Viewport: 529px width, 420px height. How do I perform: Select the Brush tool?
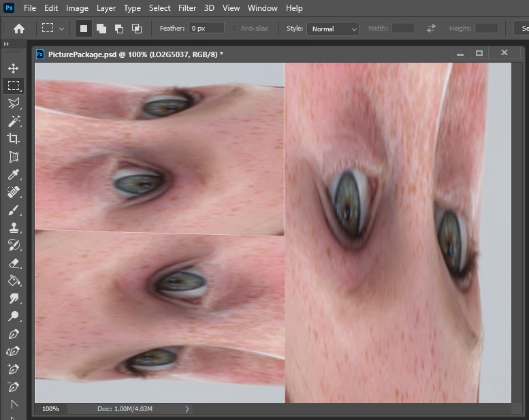[x=14, y=210]
